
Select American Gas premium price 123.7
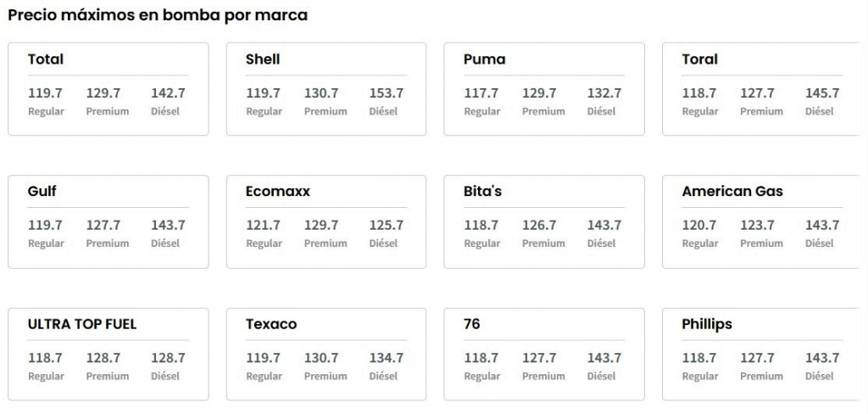pyautogui.click(x=757, y=226)
